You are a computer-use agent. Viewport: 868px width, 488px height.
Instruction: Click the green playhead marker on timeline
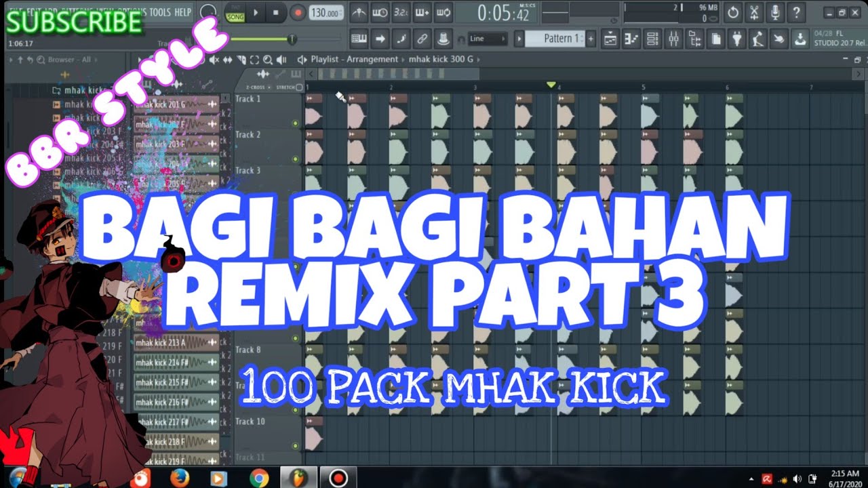(x=551, y=85)
